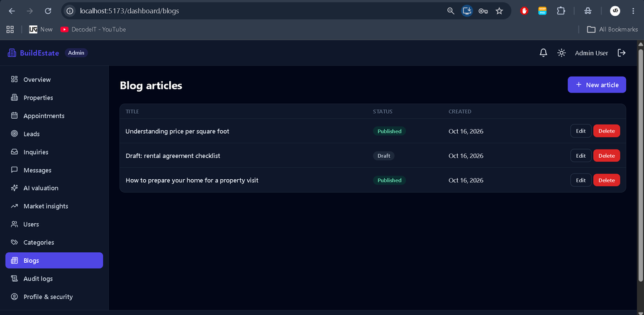Viewport: 644px width, 315px height.
Task: Open the password key icon in address bar
Action: pos(483,11)
